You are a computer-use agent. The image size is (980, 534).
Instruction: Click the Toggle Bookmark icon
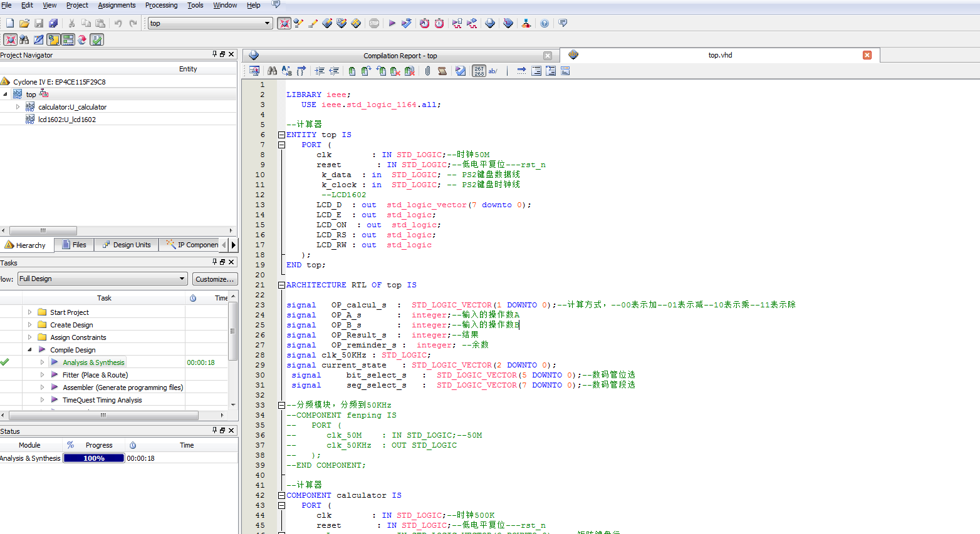[352, 71]
